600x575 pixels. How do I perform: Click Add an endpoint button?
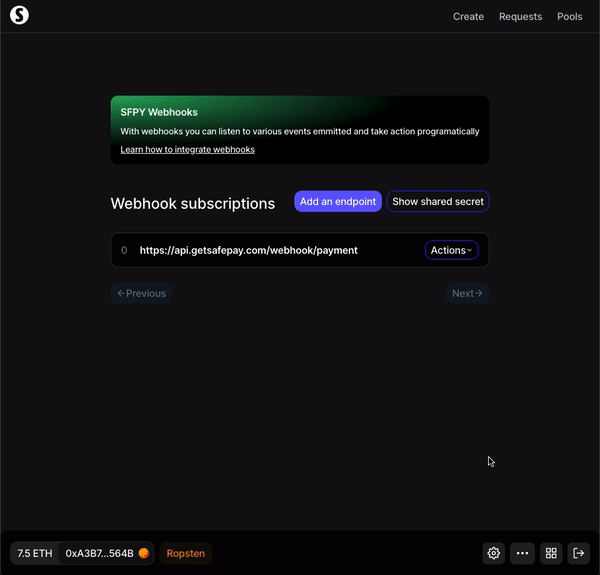point(338,201)
